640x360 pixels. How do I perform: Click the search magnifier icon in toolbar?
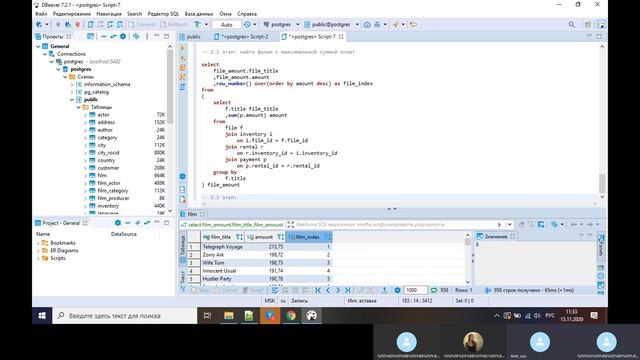tap(571, 24)
